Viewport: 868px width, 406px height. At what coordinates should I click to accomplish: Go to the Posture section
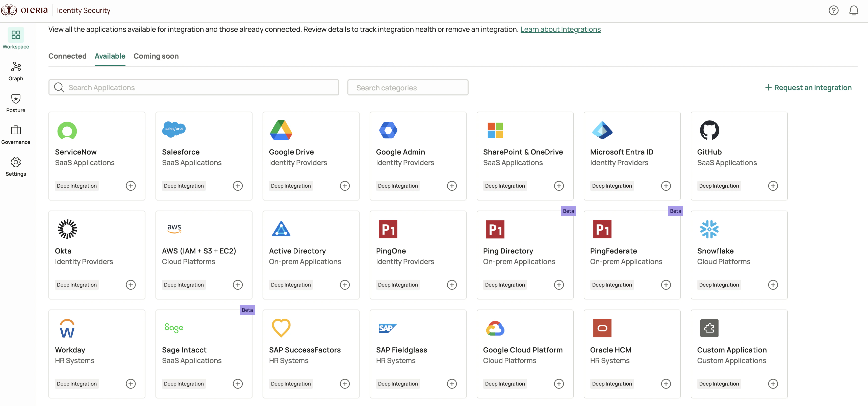point(15,103)
